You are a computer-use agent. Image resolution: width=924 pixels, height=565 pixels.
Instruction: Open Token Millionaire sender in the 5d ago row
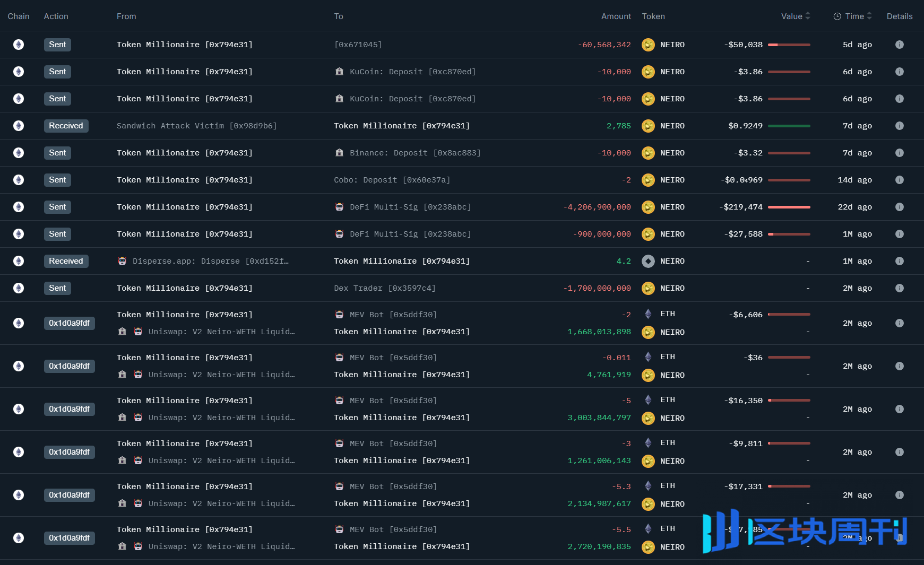coord(185,45)
